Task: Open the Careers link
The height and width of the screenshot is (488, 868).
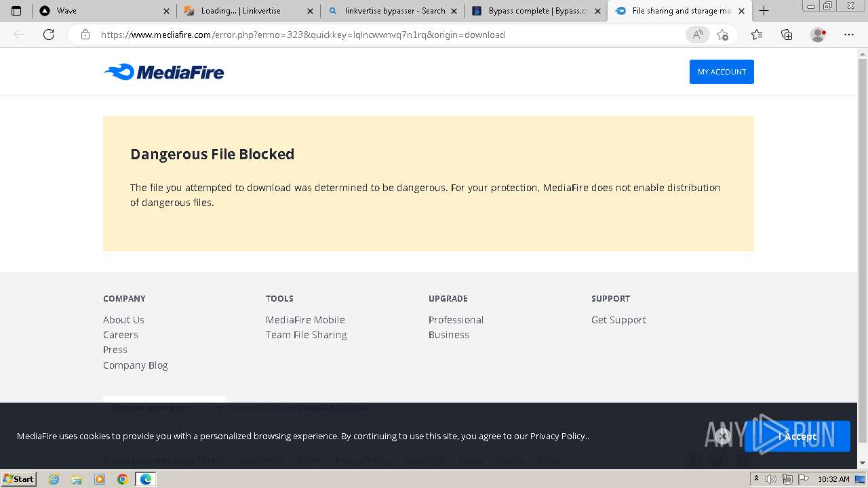Action: coord(121,335)
